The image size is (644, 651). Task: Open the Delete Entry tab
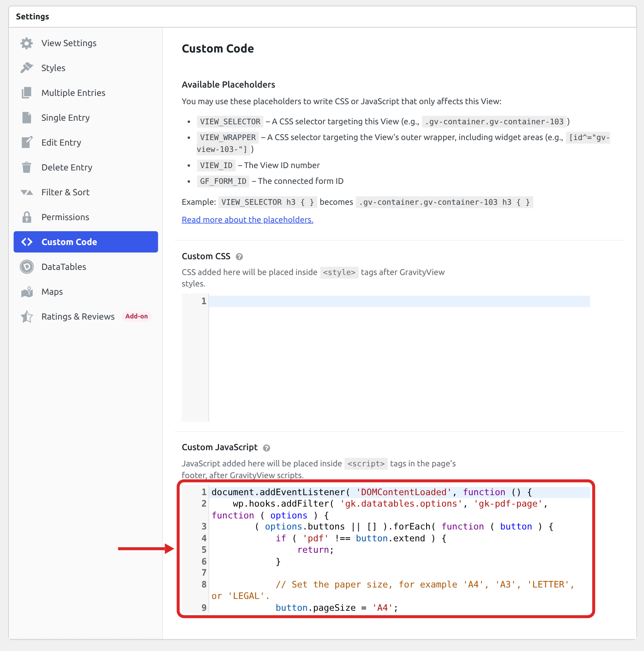[x=86, y=167]
